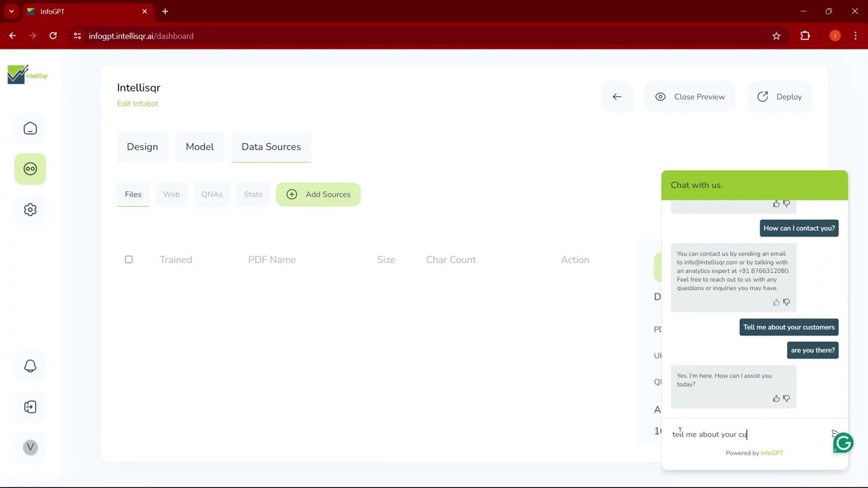Click the Deploy button
Viewport: 868px width, 488px height.
click(779, 97)
